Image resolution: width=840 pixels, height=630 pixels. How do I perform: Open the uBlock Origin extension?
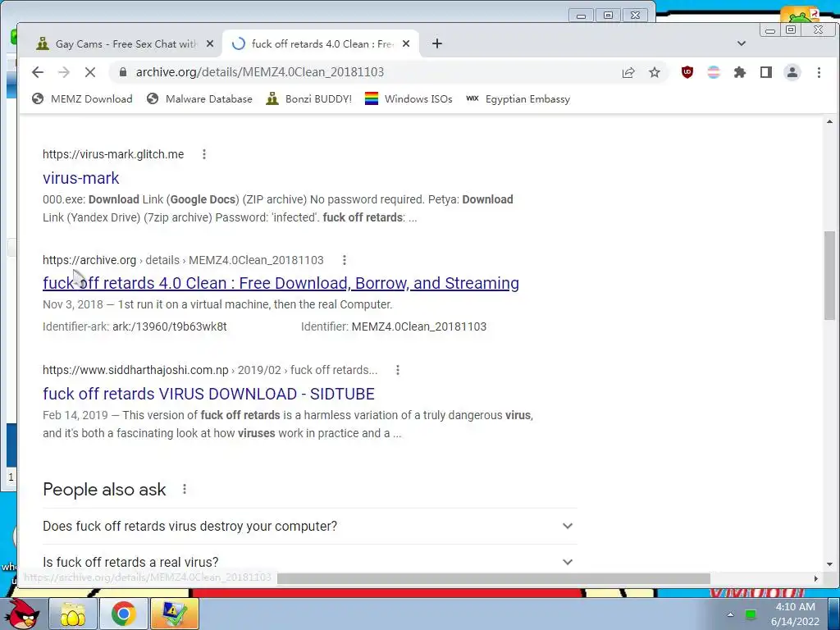tap(687, 72)
